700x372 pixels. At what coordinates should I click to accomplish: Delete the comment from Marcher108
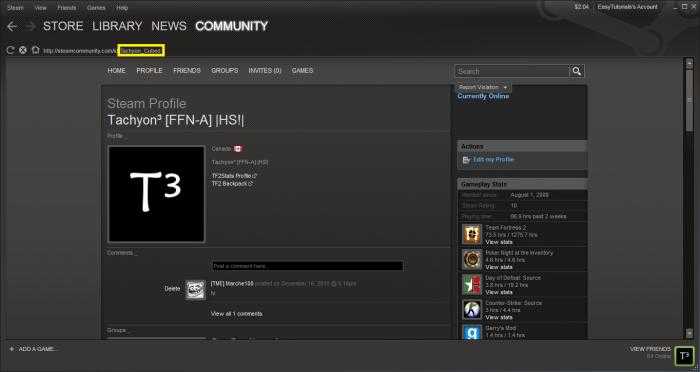(x=172, y=289)
